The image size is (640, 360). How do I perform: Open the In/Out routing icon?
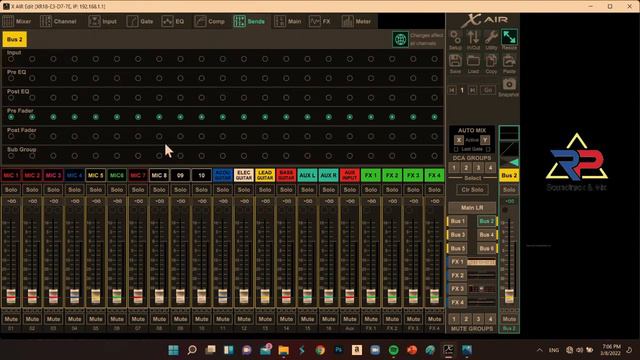(x=473, y=38)
